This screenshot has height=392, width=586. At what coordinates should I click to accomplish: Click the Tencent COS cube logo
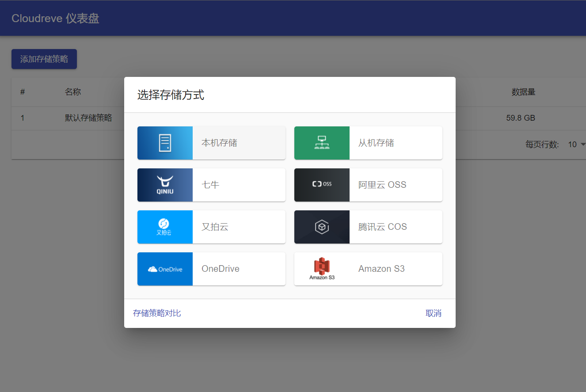322,227
